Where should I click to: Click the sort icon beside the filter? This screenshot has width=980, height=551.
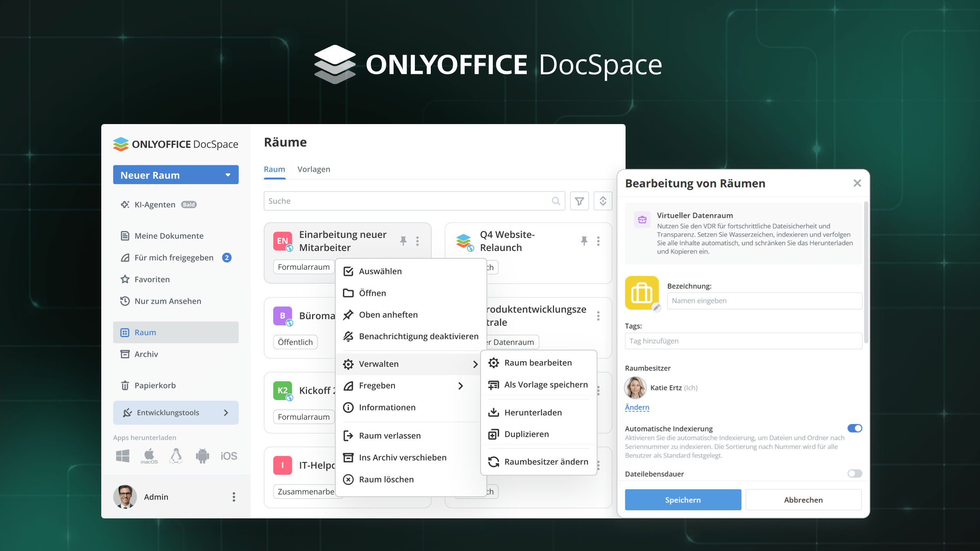[603, 201]
